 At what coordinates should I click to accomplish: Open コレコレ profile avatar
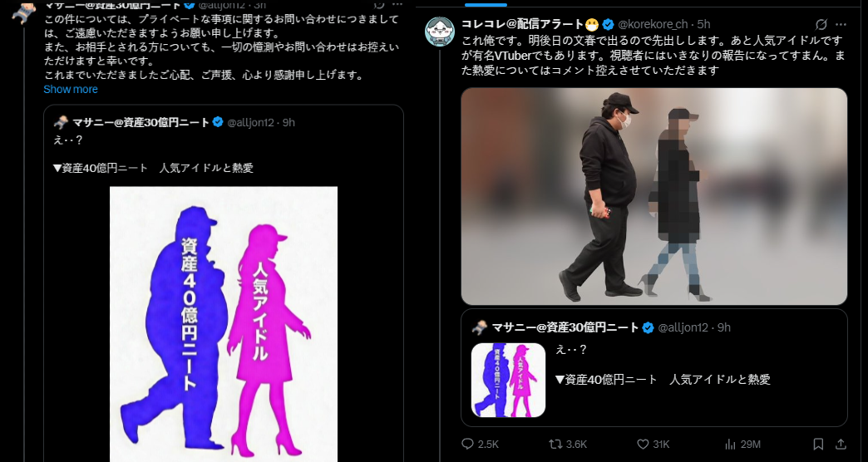(x=440, y=32)
